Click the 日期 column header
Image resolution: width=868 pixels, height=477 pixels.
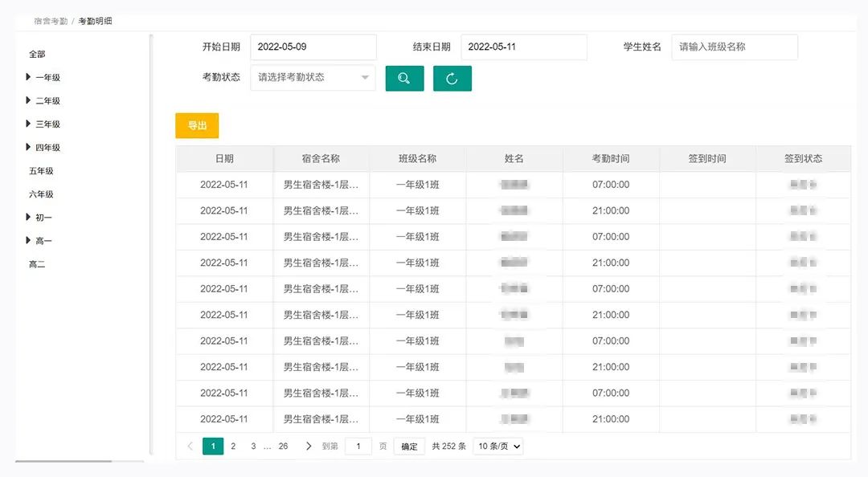point(224,159)
